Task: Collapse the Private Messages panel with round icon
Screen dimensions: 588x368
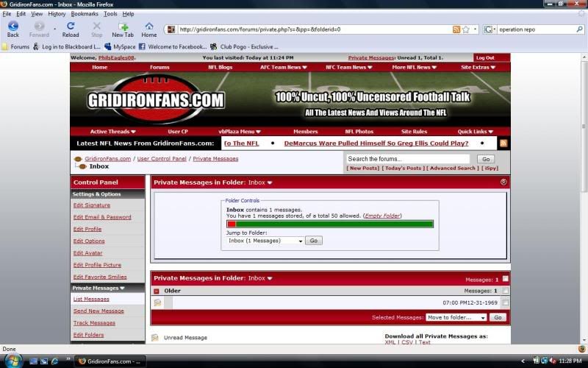Action: pyautogui.click(x=503, y=182)
